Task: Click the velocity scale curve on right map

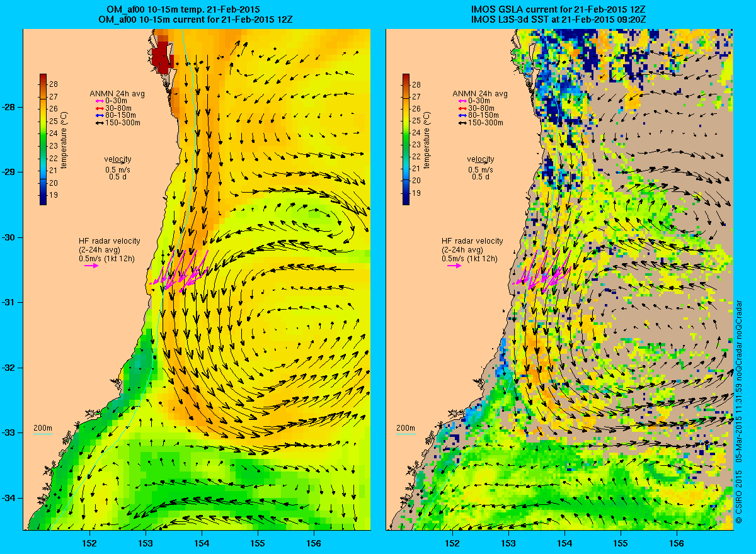Action: click(481, 163)
